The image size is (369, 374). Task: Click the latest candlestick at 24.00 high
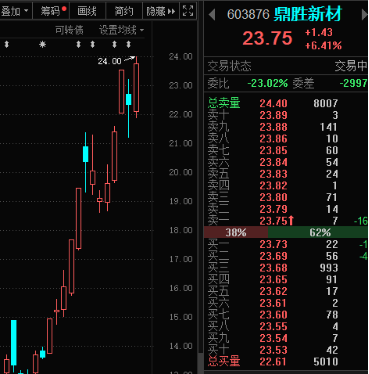tap(136, 87)
